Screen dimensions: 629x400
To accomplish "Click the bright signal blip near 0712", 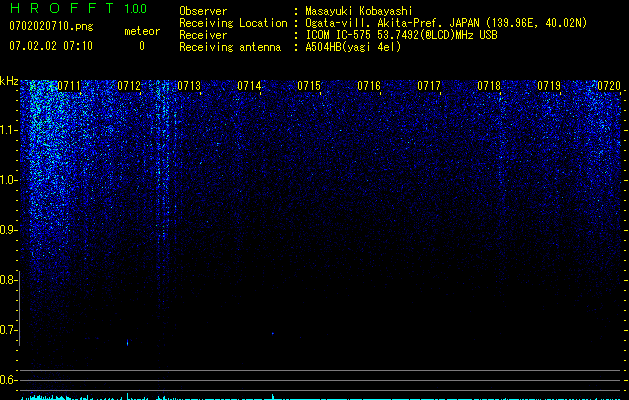I will [128, 343].
